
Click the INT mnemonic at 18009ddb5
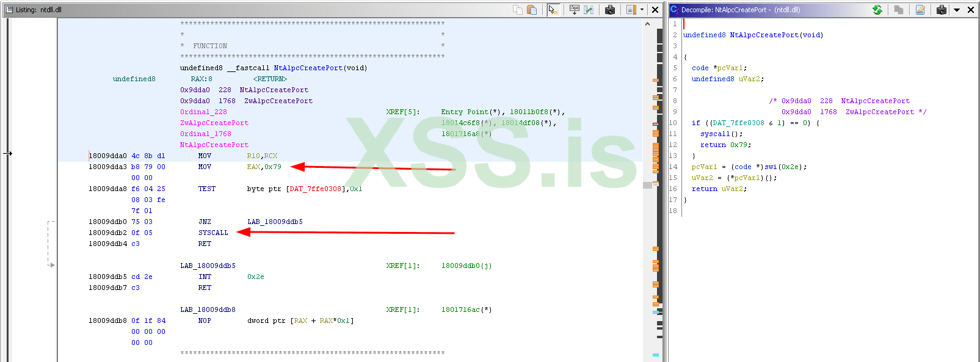coord(205,277)
